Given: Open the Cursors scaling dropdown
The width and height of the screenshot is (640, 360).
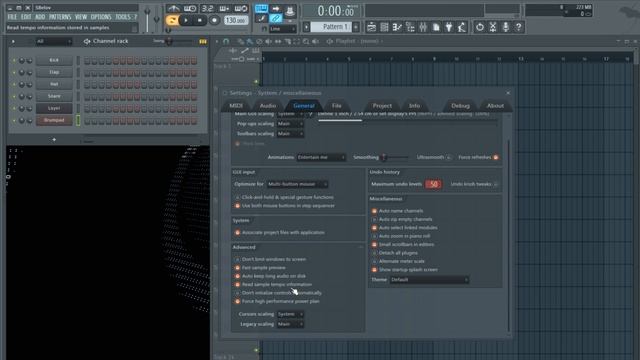Looking at the screenshot, I should click(x=290, y=314).
